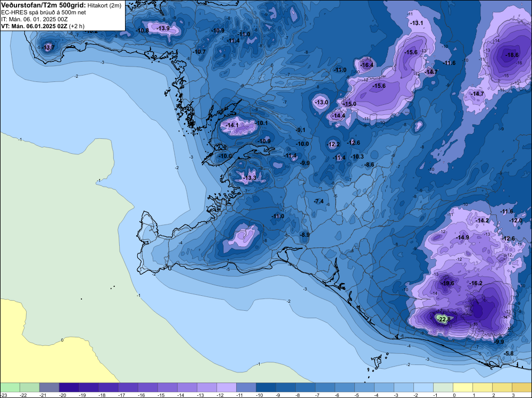Viewport: 532px width, 398px height.
Task: Click the -15.0 temperature value
Action: point(350,104)
